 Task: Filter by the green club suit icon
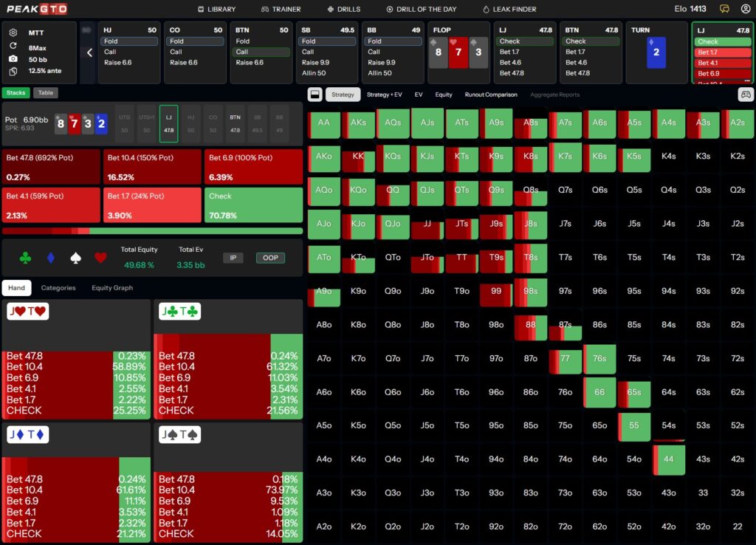point(25,258)
